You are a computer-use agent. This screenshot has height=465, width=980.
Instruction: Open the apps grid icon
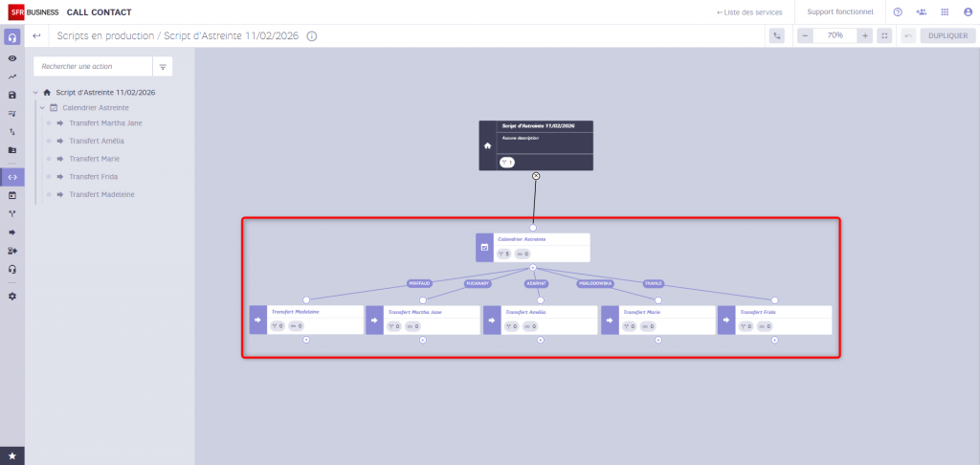[945, 12]
